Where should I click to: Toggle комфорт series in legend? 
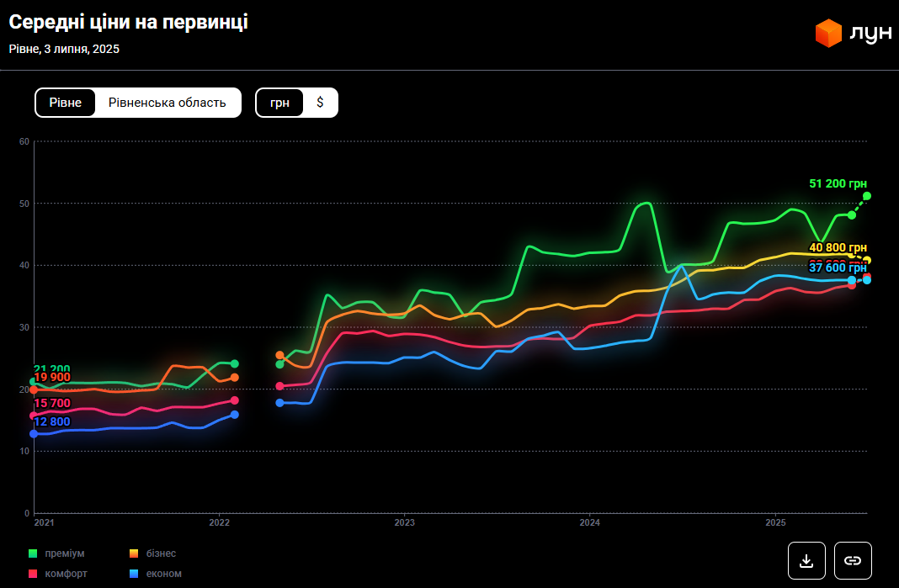[65, 574]
